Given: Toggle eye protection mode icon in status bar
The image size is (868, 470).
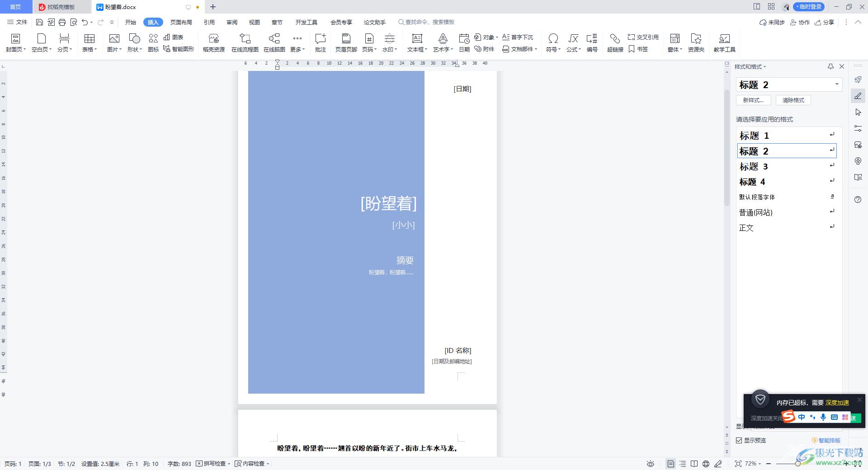Looking at the screenshot, I should (x=650, y=464).
